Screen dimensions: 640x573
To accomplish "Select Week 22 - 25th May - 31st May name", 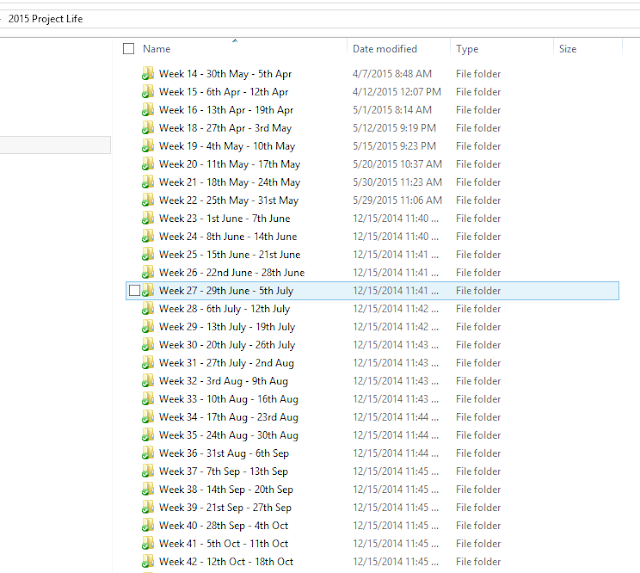I will [x=229, y=200].
